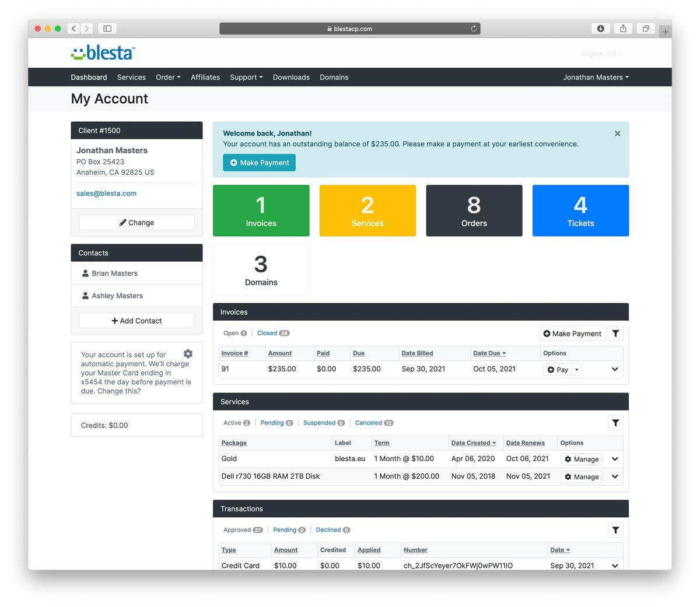
Task: Show Canceled services list
Action: pos(369,423)
